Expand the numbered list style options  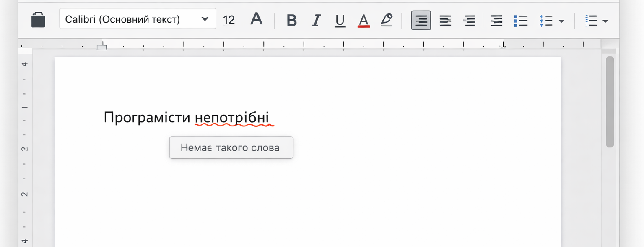pos(562,20)
